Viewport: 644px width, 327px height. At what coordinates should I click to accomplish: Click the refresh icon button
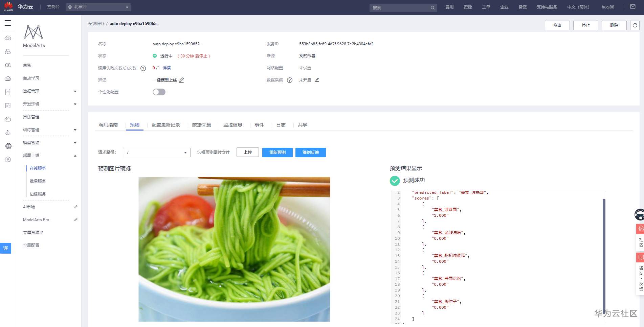(635, 25)
